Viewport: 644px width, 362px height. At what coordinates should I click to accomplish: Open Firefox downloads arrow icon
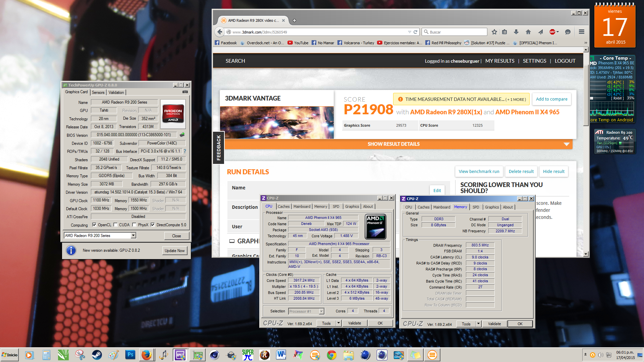point(516,32)
